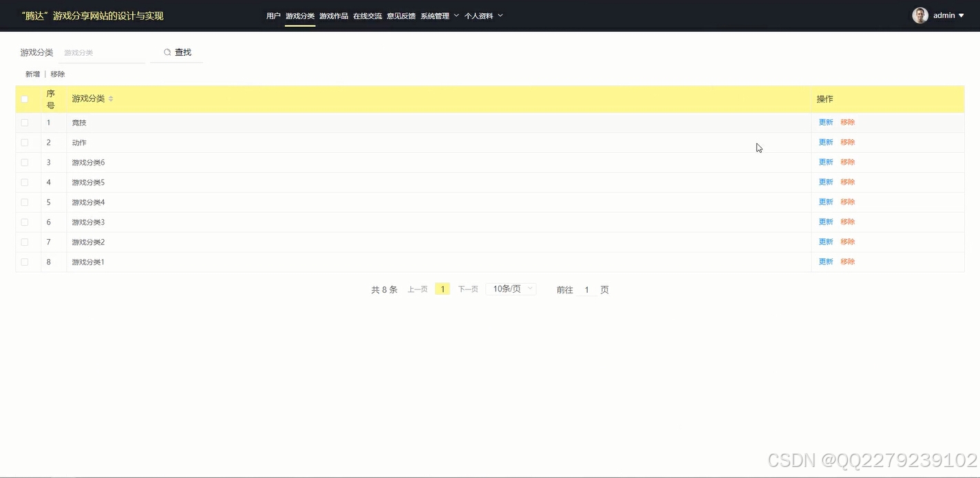Viewport: 980px width, 478px height.
Task: Switch to the 游戏作品 section
Action: pyautogui.click(x=334, y=15)
